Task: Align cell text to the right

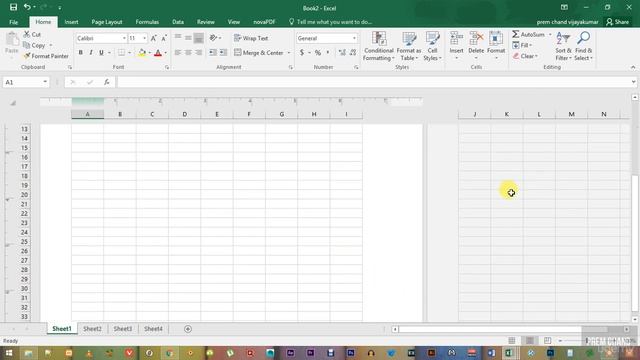Action: pos(198,53)
